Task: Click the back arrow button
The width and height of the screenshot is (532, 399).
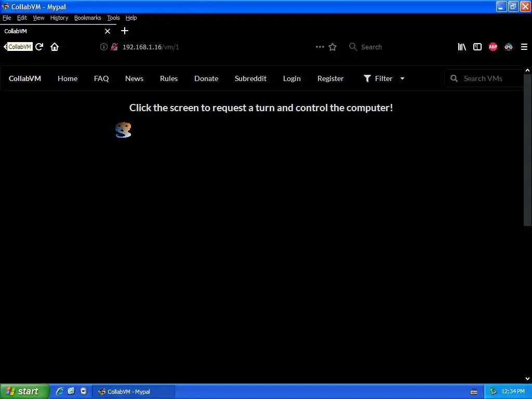Action: (x=5, y=47)
